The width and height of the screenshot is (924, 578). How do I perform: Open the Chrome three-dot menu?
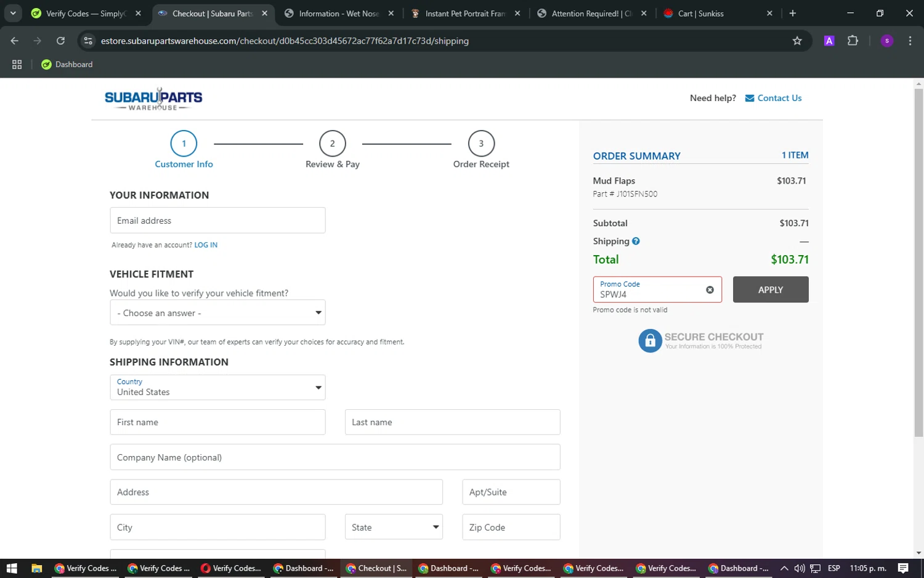click(910, 41)
